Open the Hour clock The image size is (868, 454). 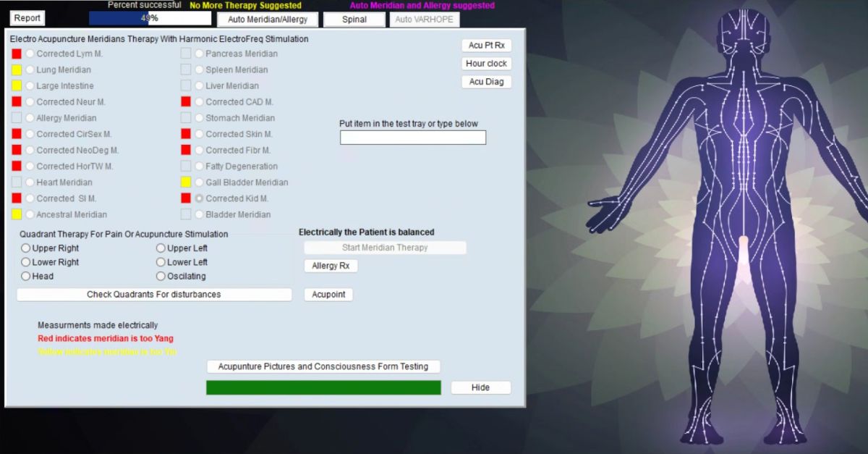pyautogui.click(x=486, y=64)
